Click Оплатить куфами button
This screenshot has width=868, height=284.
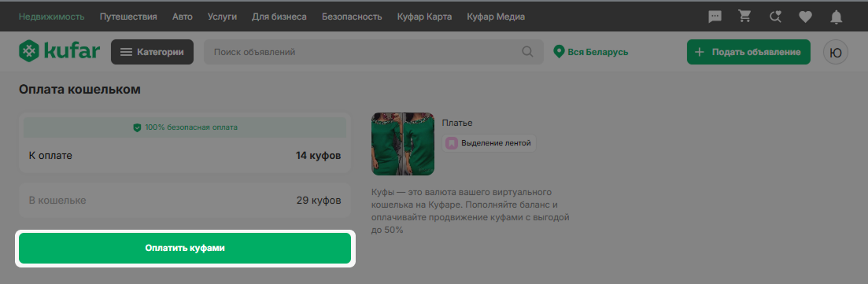pyautogui.click(x=185, y=248)
